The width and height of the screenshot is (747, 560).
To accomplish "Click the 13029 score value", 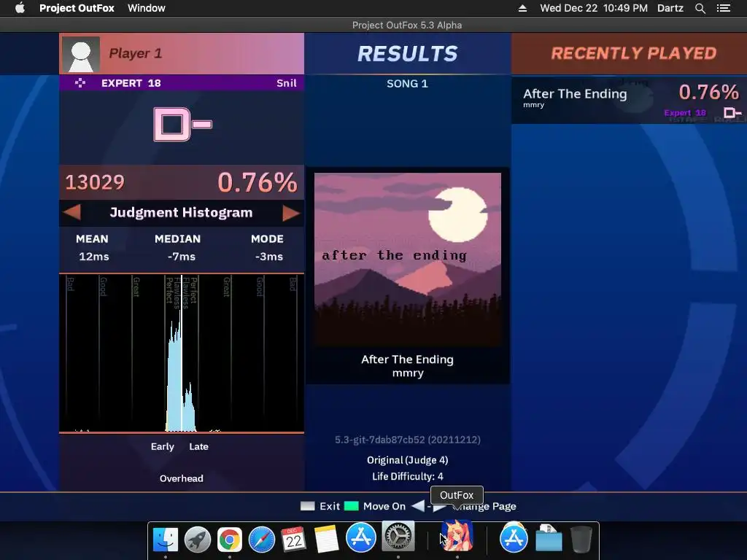I will point(95,182).
